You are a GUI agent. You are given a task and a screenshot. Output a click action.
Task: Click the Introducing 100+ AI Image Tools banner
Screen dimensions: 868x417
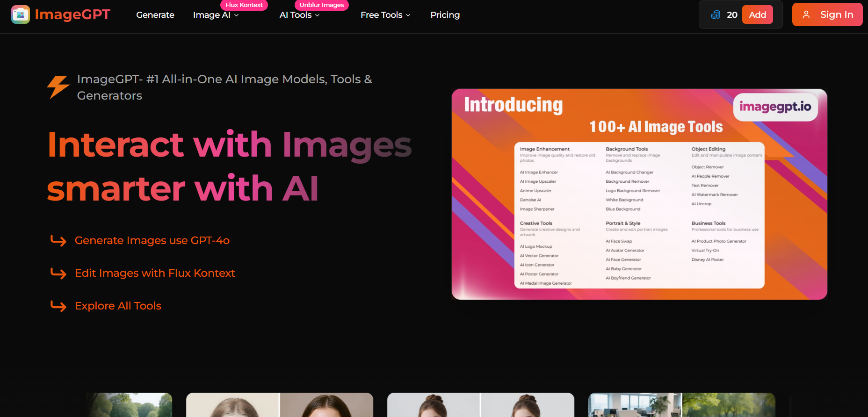(639, 194)
